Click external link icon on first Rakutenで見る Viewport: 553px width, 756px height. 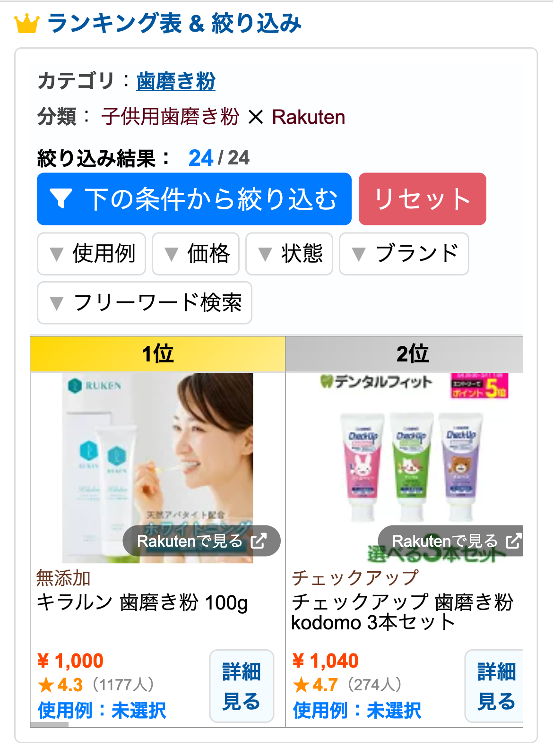coord(259,541)
